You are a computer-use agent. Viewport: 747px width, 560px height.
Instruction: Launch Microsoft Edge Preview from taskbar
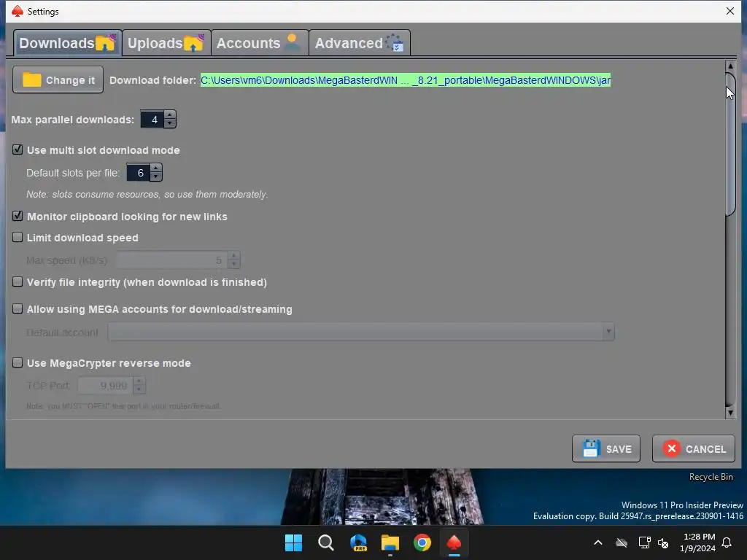358,542
